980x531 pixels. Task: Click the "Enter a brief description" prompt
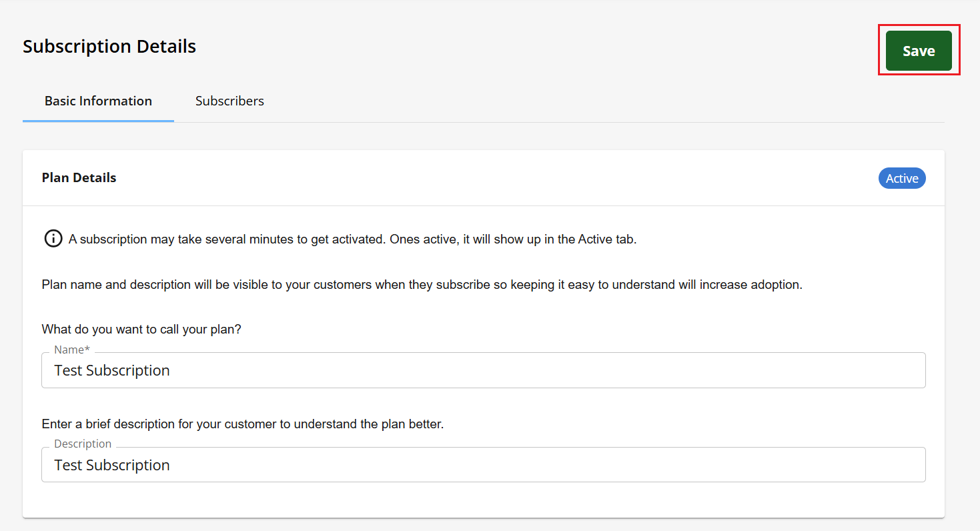click(x=242, y=424)
